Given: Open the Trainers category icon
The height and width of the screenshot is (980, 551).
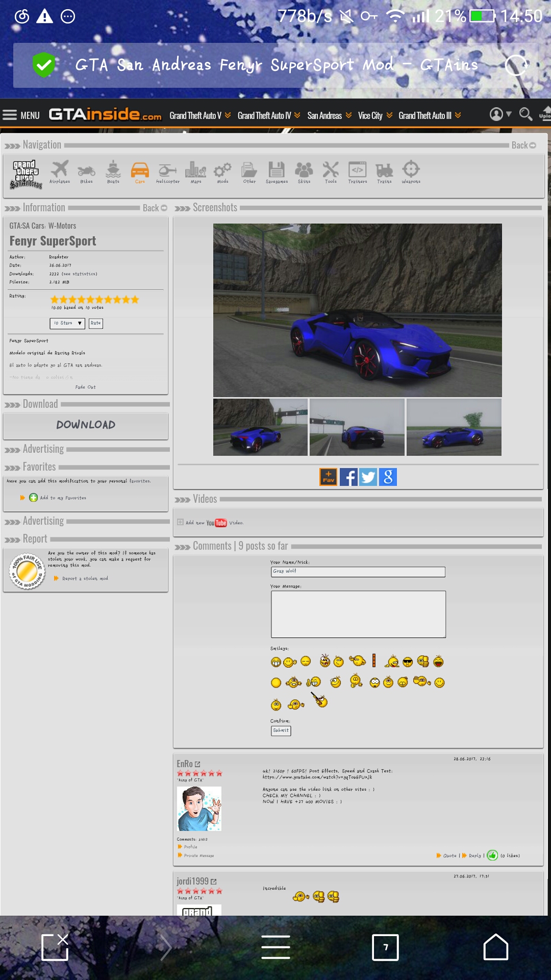Looking at the screenshot, I should coord(358,172).
